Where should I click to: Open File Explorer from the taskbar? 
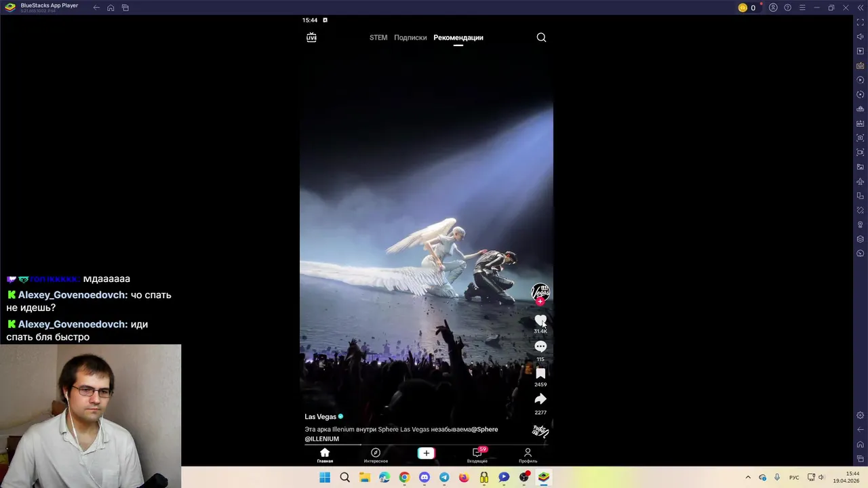(365, 477)
